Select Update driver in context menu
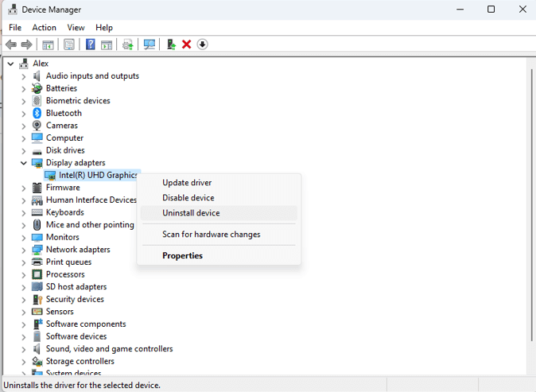The image size is (536, 392). pyautogui.click(x=187, y=183)
